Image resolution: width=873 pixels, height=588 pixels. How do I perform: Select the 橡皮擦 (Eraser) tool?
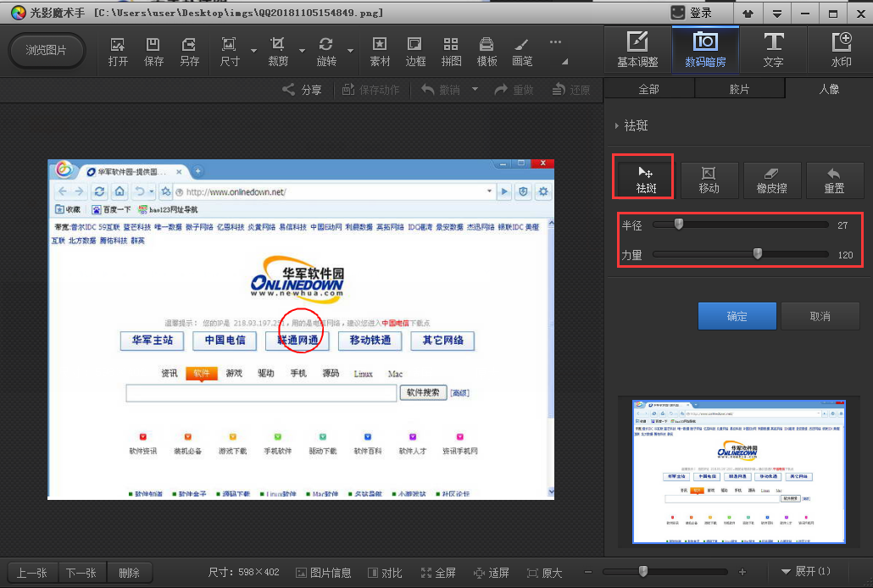click(x=771, y=180)
